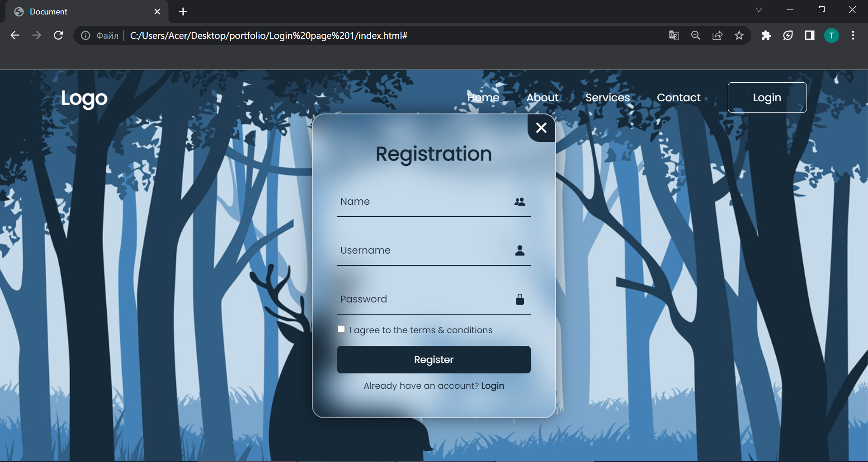This screenshot has height=462, width=868.
Task: Open the browser profile avatar T
Action: [832, 35]
